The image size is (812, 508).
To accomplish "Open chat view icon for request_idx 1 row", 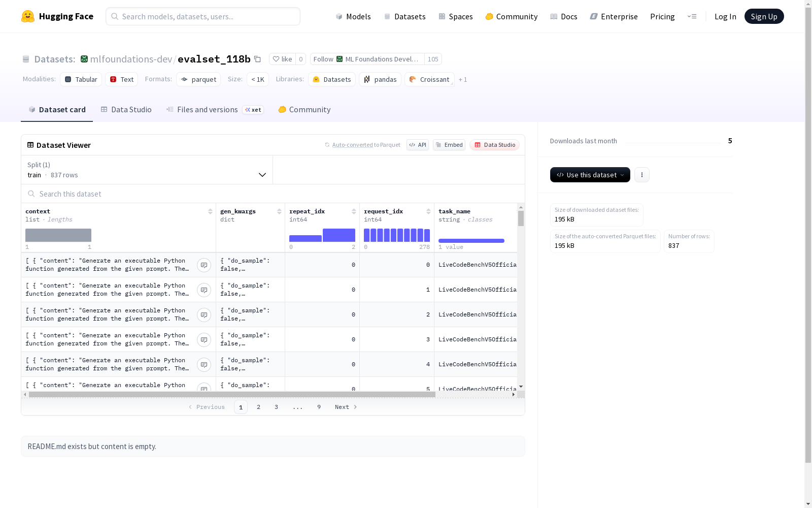I will [204, 290].
